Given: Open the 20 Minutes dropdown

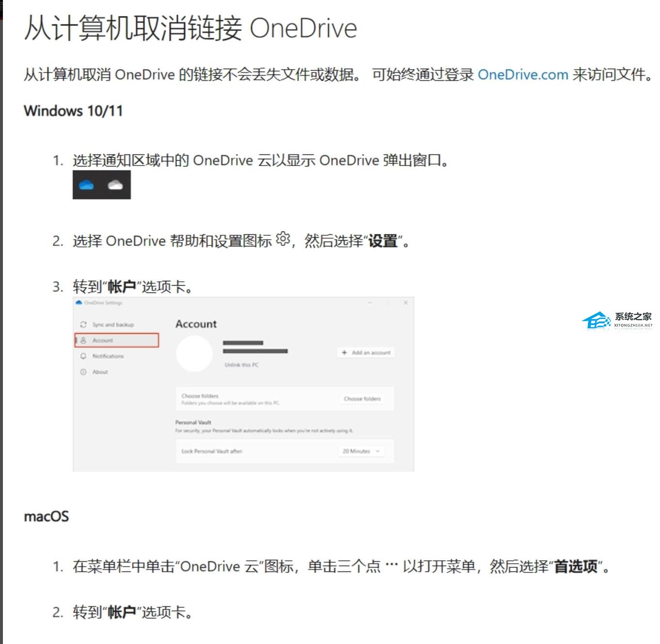Looking at the screenshot, I should (x=361, y=451).
